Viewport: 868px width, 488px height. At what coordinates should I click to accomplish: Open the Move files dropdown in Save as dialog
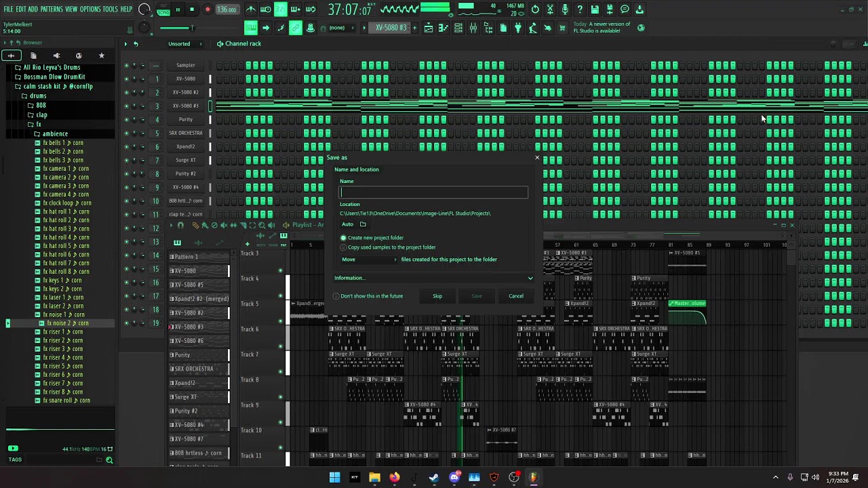tap(370, 260)
